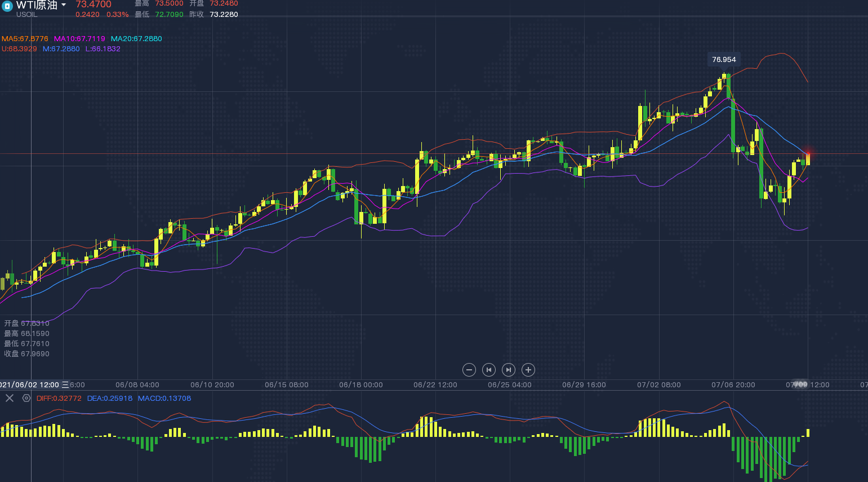Viewport: 868px width, 482px height.
Task: Click the MA10 moving average label
Action: tap(79, 39)
